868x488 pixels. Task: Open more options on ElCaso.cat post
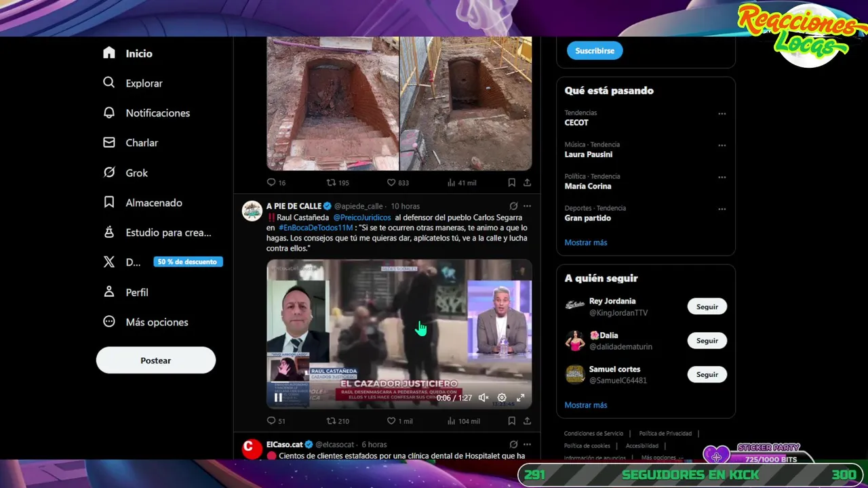[x=527, y=445]
